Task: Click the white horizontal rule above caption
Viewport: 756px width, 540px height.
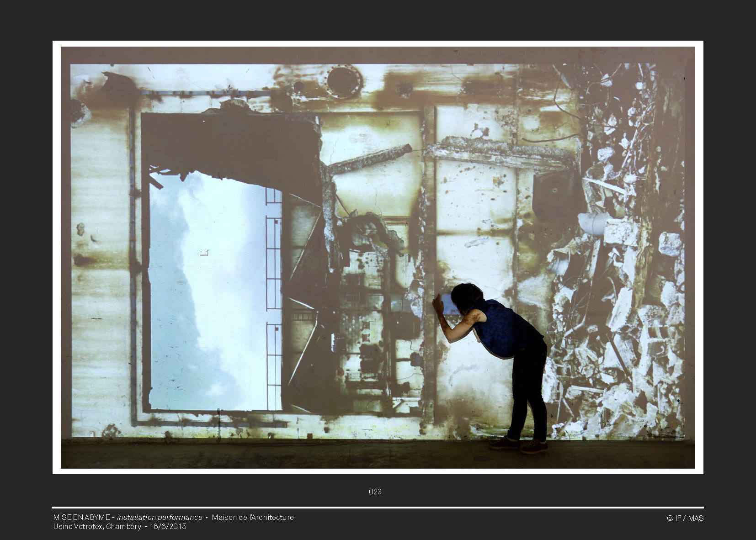Action: (x=378, y=508)
